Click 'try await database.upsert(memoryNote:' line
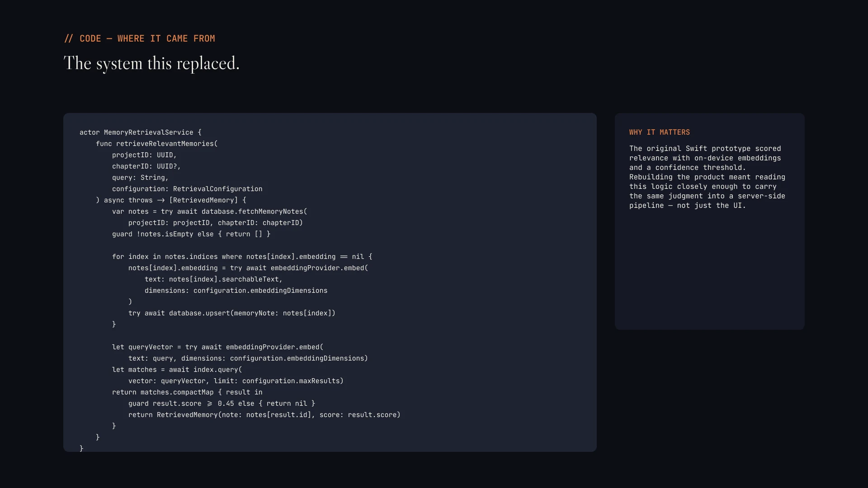The height and width of the screenshot is (488, 868). (x=232, y=313)
